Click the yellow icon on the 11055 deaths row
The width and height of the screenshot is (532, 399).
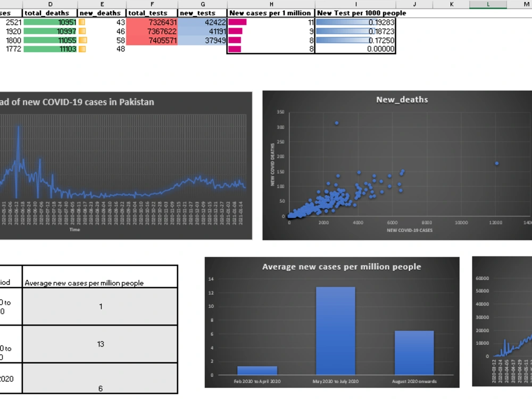[x=81, y=40]
